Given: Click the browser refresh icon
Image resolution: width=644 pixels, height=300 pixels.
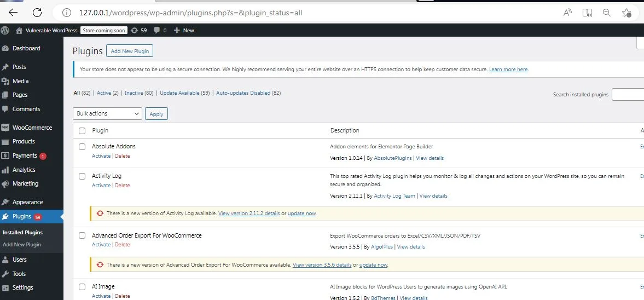Looking at the screenshot, I should point(37,12).
